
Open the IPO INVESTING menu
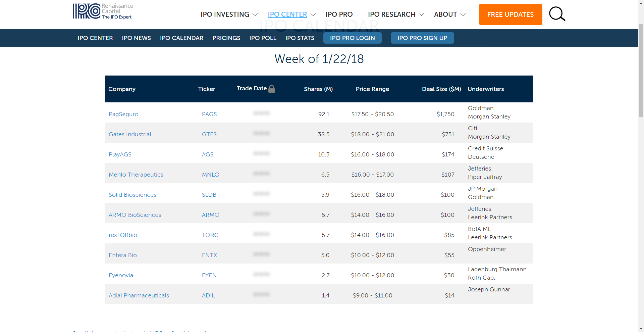pos(225,14)
